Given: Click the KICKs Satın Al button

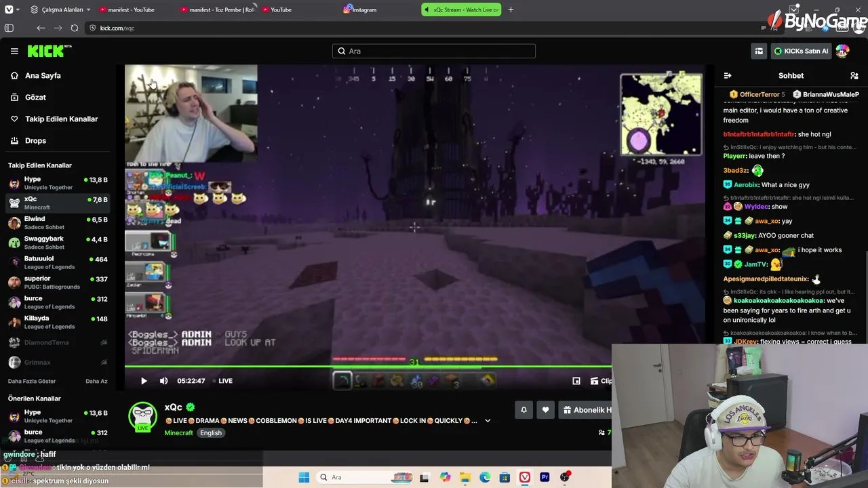Looking at the screenshot, I should pos(801,51).
